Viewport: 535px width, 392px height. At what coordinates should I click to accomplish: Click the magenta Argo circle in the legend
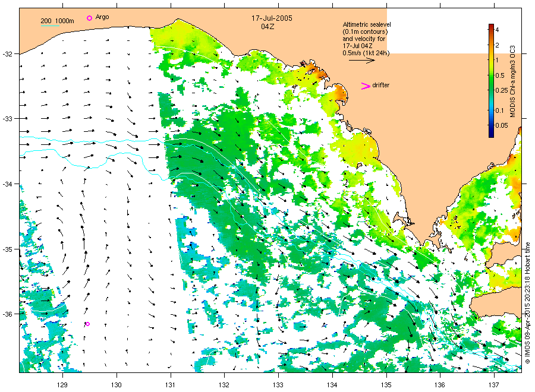click(89, 18)
